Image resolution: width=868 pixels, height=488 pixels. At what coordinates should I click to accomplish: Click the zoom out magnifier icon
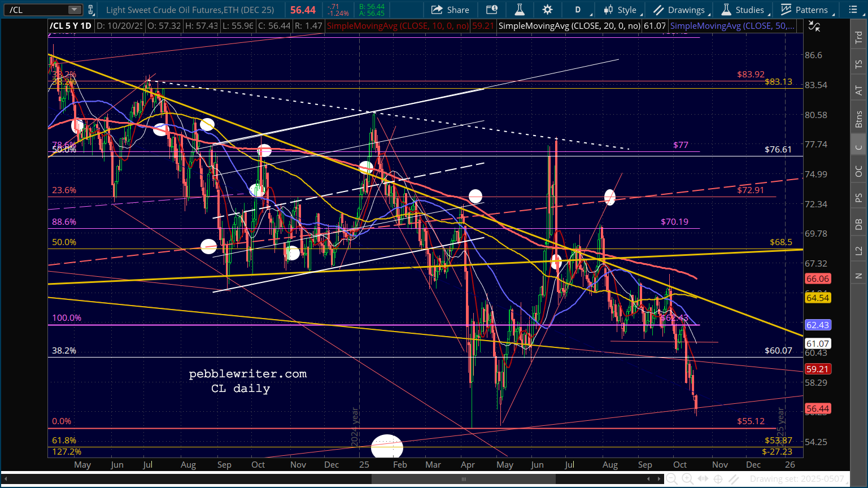[x=672, y=479]
